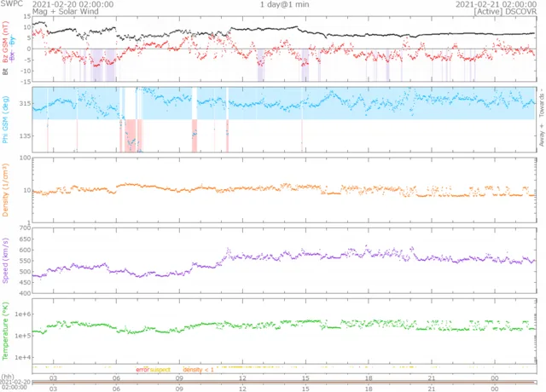Click the orange "suspect" legend entry
The image size is (546, 392).
pos(160,369)
